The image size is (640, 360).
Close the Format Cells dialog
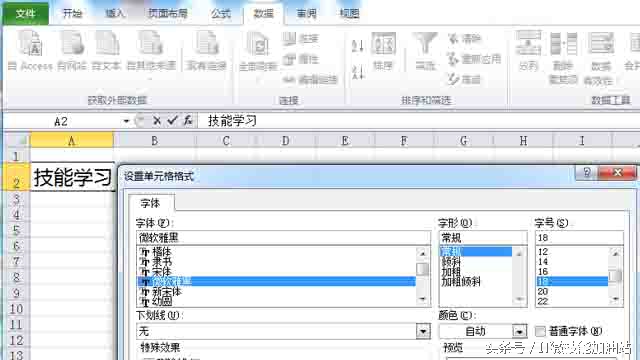(617, 173)
